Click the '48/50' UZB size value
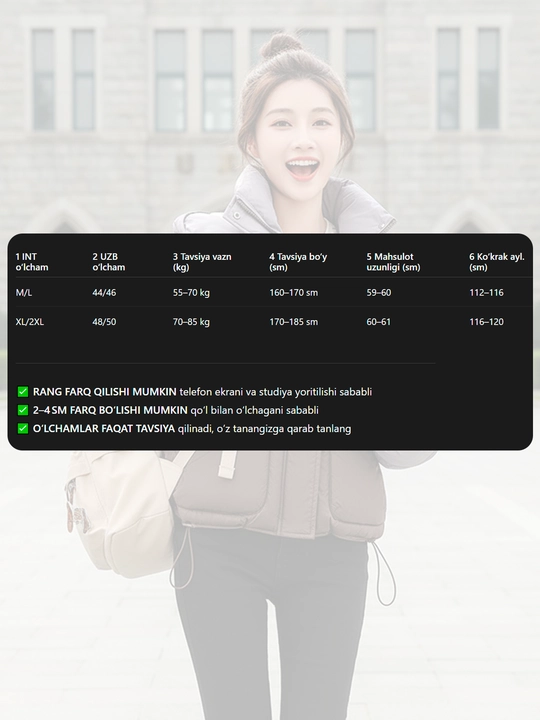 click(x=104, y=322)
